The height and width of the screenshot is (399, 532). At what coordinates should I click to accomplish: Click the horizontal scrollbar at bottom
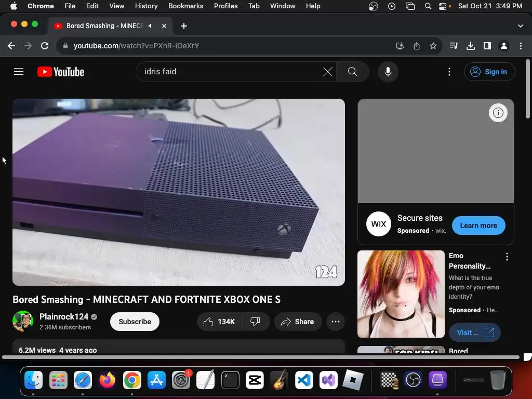261,357
